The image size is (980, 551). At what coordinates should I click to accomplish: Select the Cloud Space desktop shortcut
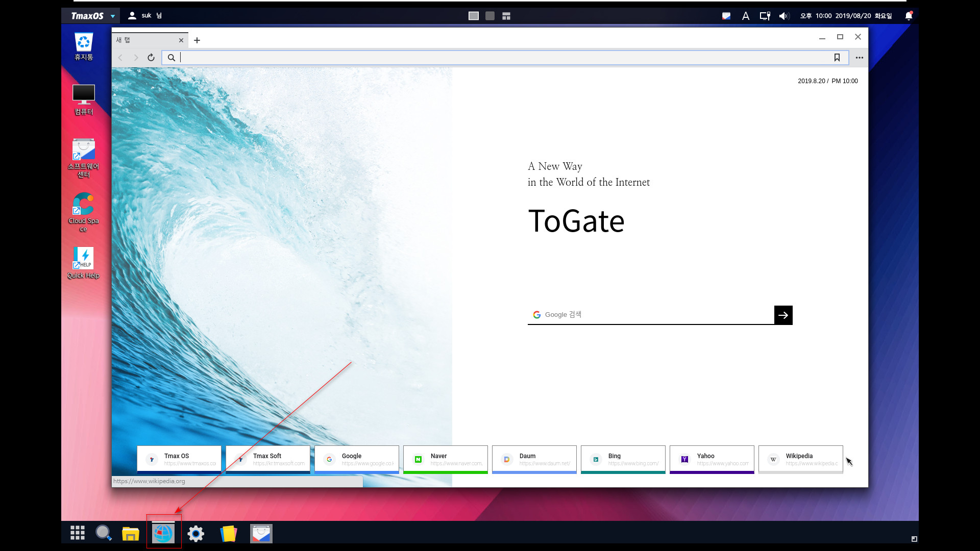(x=84, y=212)
